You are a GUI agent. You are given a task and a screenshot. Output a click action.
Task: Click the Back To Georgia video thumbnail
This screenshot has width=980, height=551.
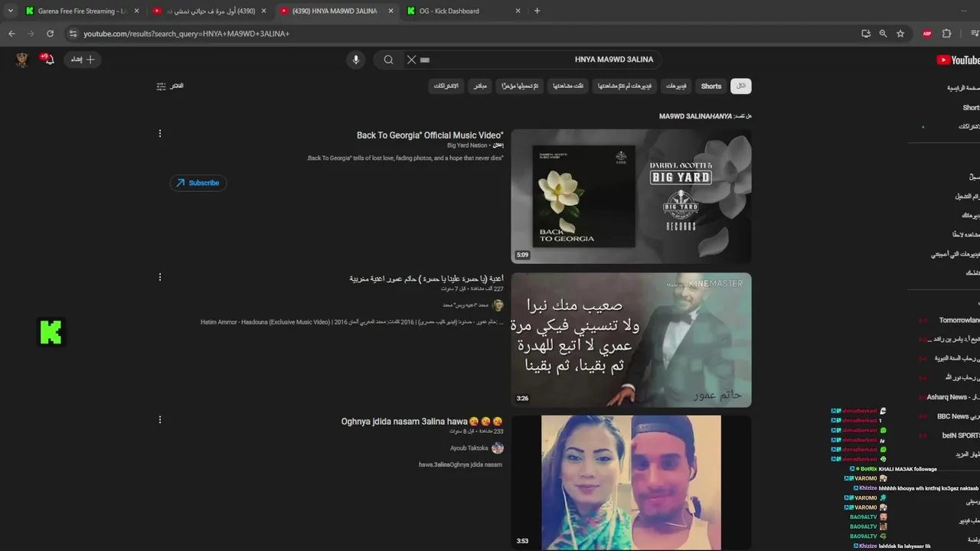tap(631, 196)
